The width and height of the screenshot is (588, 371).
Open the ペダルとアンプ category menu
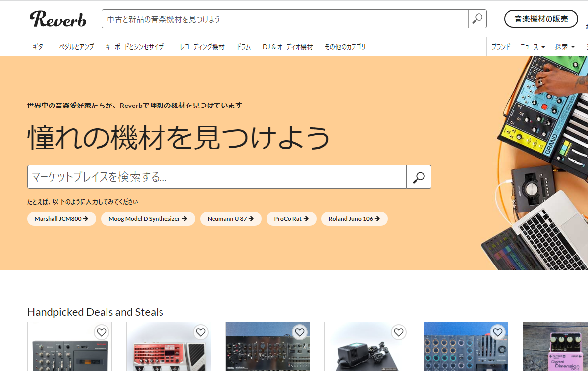coord(76,47)
